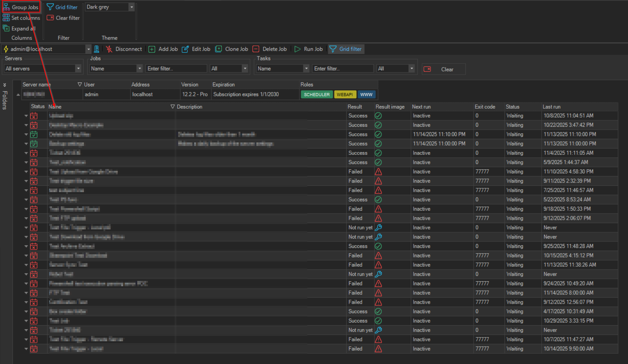Click the Group Jobs icon
Screen dimensions: 628x364
7,7
